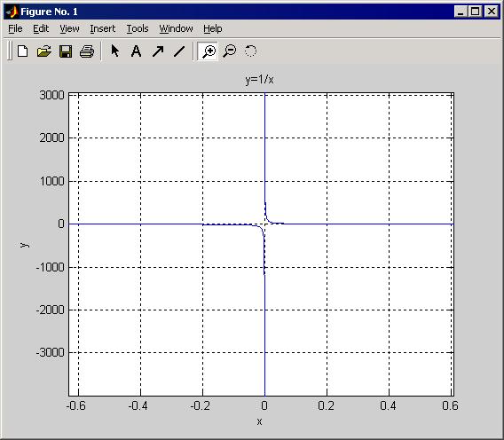Choose the Add Text tool
Image resolution: width=504 pixels, height=440 pixels.
[136, 51]
